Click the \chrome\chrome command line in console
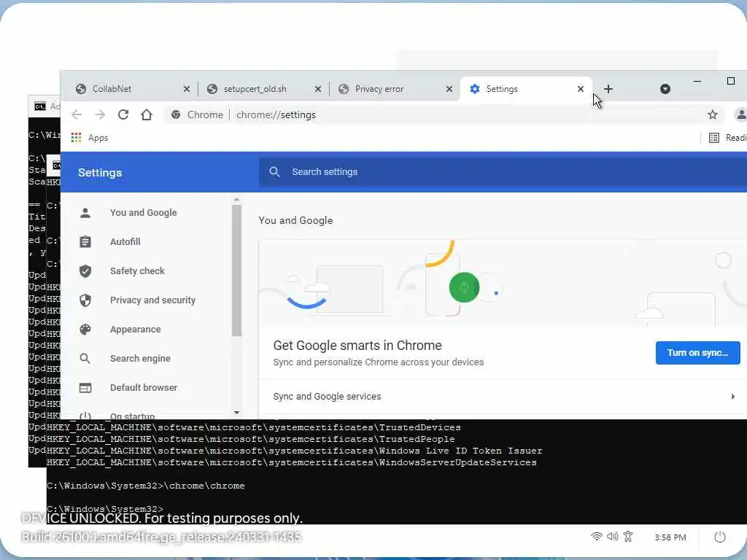The height and width of the screenshot is (560, 747). click(146, 486)
